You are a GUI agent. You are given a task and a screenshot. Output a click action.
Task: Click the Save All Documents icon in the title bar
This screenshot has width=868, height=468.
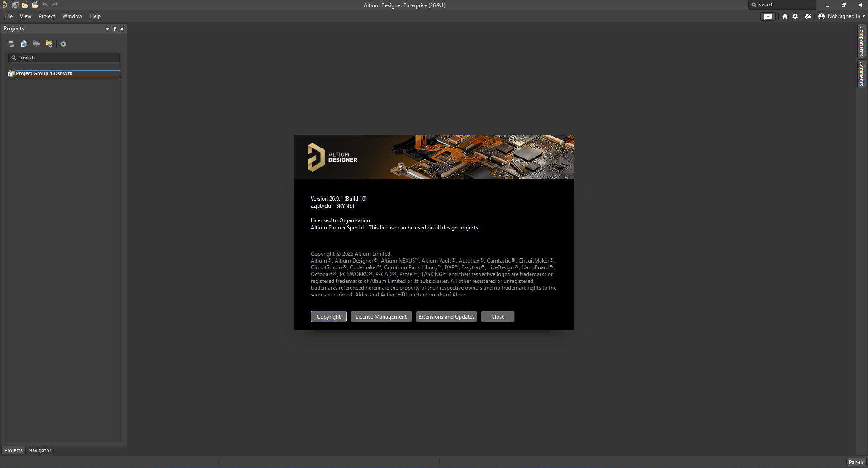click(15, 5)
